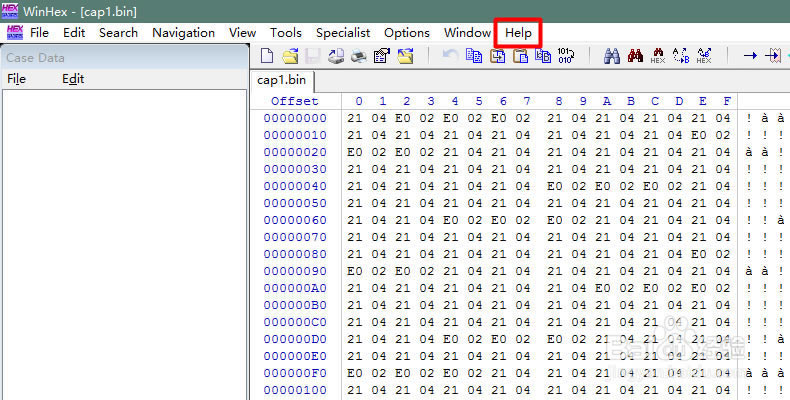Open the Case Data Edit menu
790x400 pixels.
(x=73, y=79)
